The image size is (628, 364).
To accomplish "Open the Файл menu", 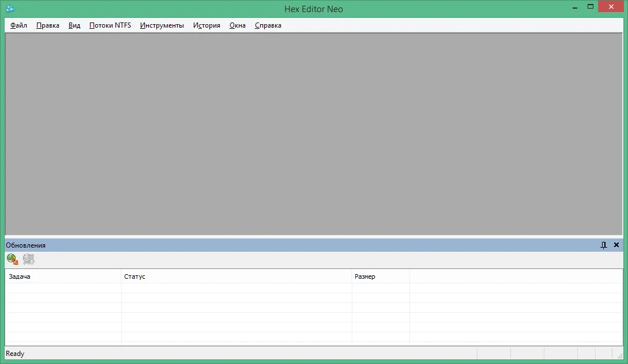I will click(x=18, y=25).
